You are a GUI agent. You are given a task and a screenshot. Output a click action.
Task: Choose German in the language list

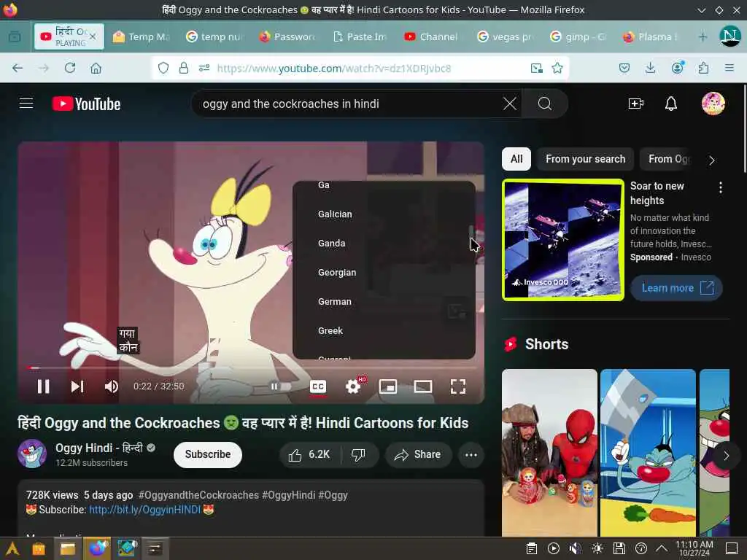(334, 301)
